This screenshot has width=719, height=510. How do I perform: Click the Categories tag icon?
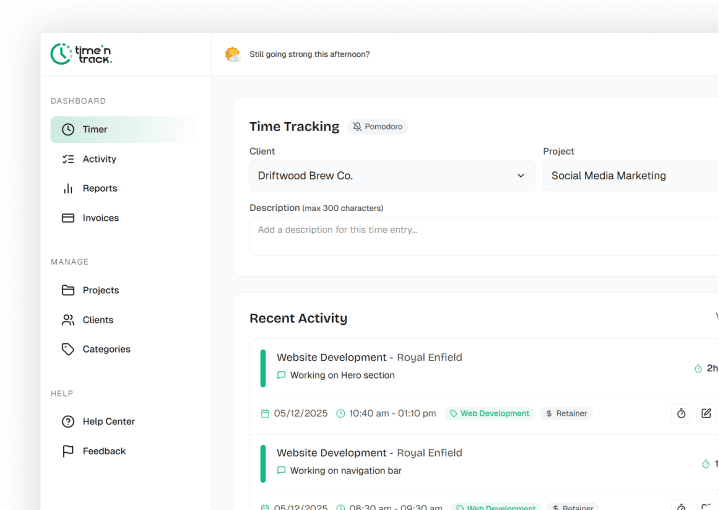[x=68, y=349]
